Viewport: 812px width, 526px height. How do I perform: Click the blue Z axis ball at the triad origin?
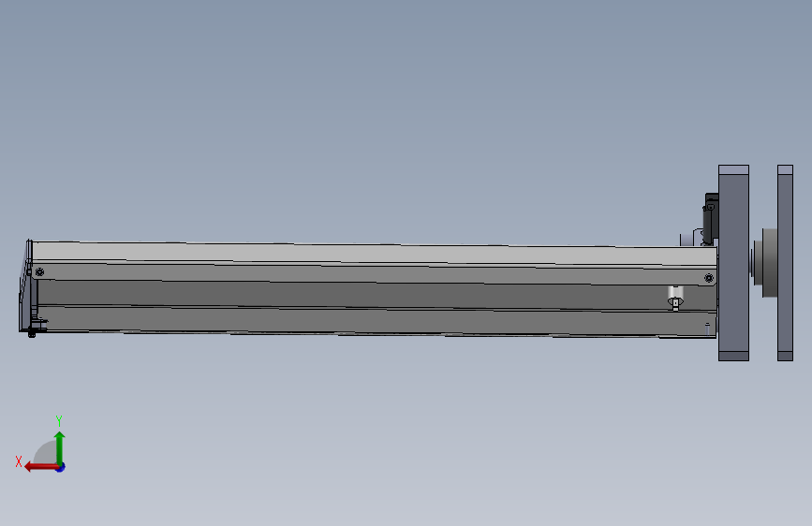(61, 467)
